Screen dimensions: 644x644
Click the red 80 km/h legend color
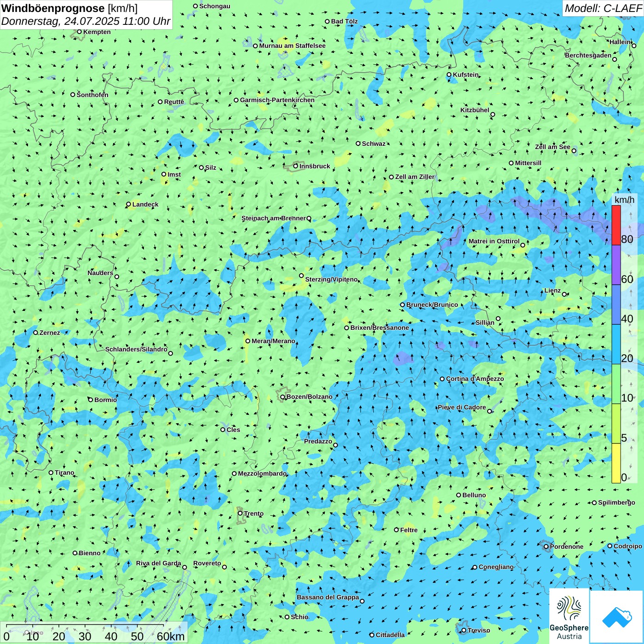coord(616,225)
